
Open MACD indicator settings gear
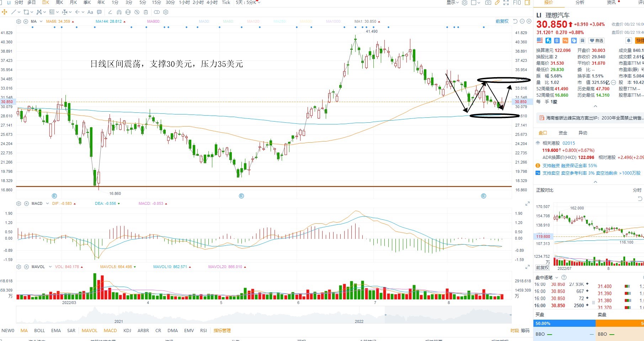pos(19,203)
